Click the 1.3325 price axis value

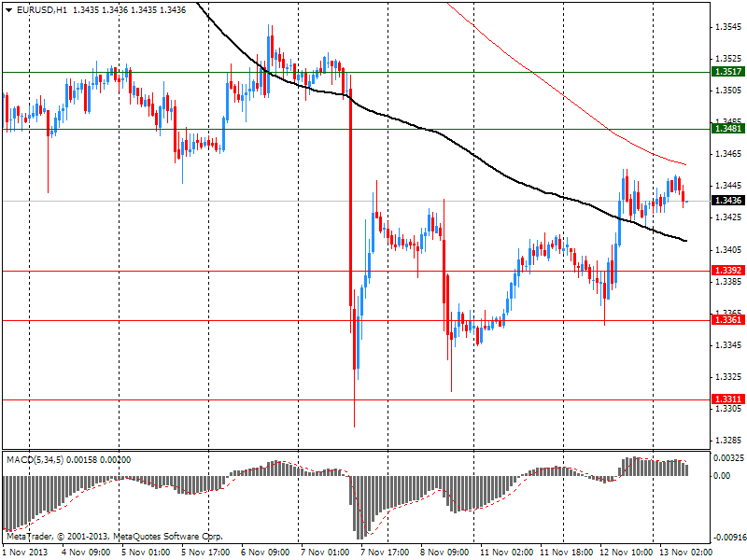click(x=729, y=377)
